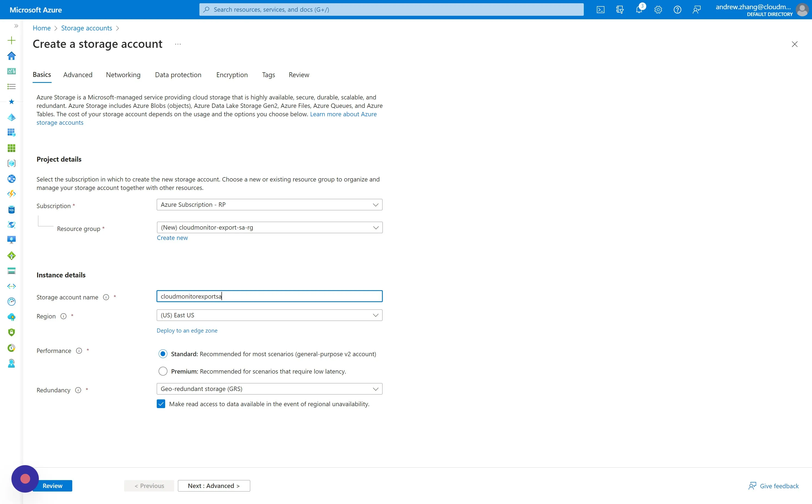The width and height of the screenshot is (812, 504).
Task: Select Premium performance radio button
Action: (163, 371)
